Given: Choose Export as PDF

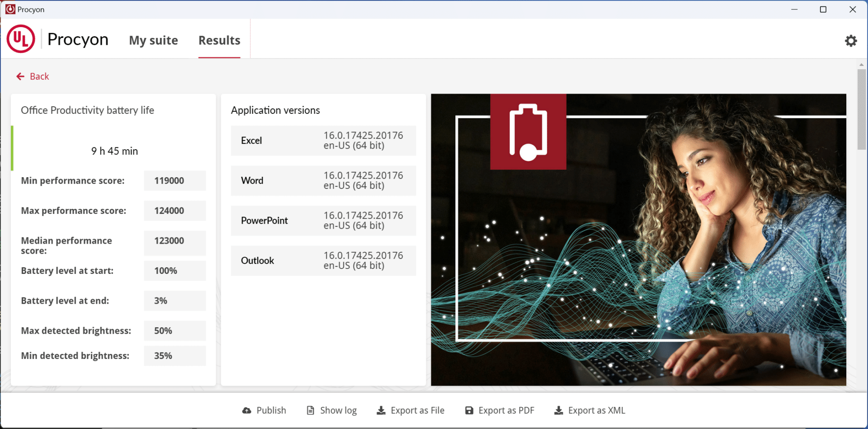Looking at the screenshot, I should point(500,410).
